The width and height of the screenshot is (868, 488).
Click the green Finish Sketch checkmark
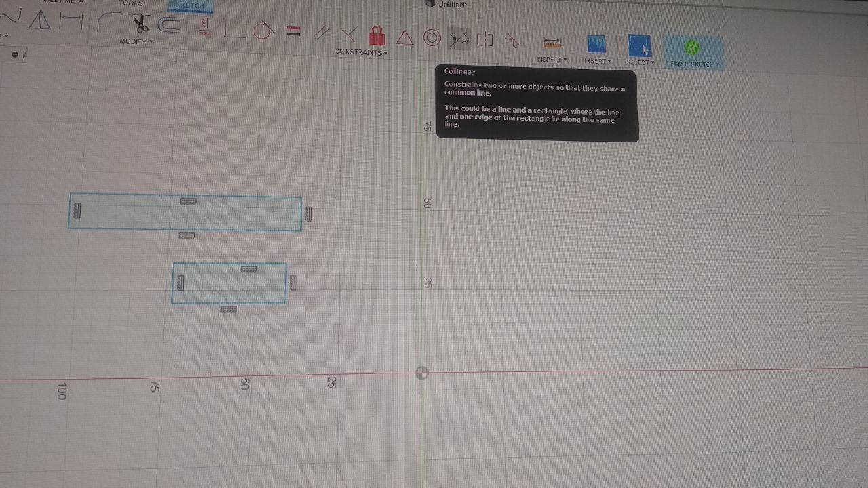click(x=691, y=47)
